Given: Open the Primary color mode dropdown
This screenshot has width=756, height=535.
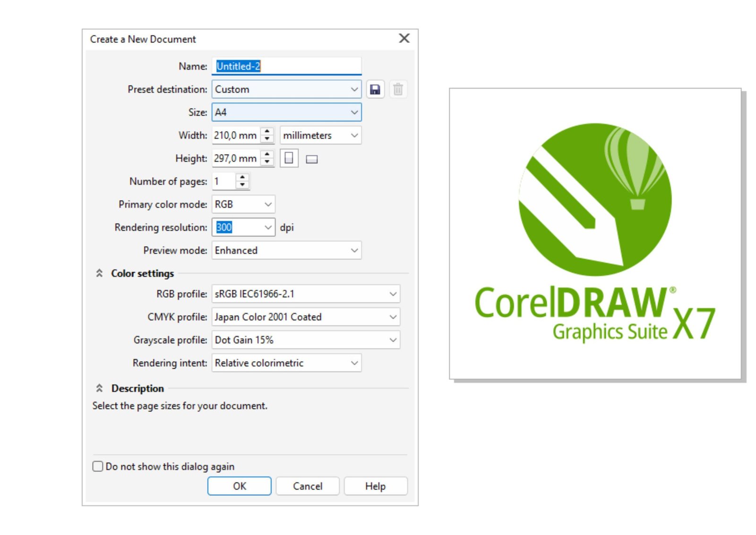Looking at the screenshot, I should point(267,204).
